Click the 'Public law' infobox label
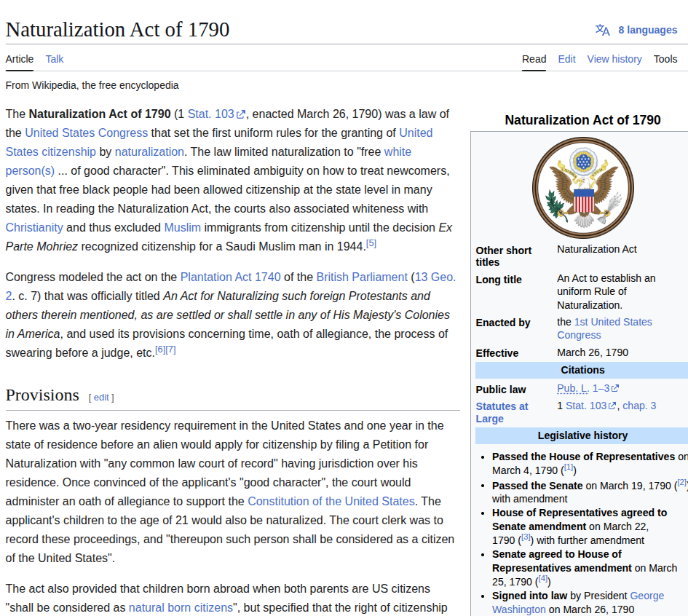Image resolution: width=688 pixels, height=616 pixels. (x=501, y=390)
